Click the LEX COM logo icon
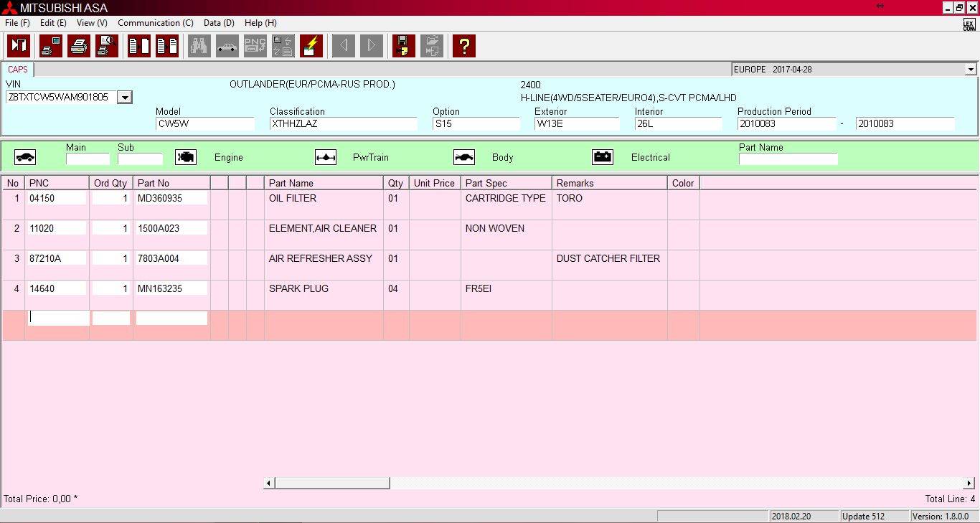The image size is (980, 523). tap(969, 25)
